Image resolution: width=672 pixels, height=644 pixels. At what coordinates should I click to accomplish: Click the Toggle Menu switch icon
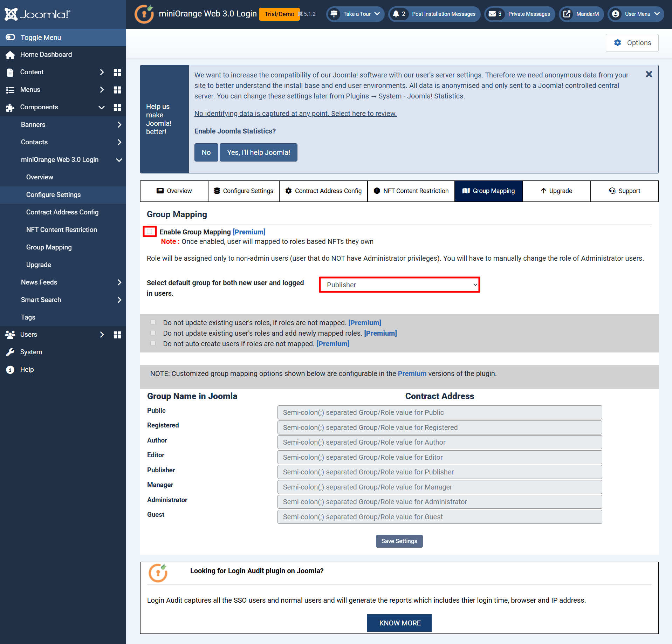pyautogui.click(x=11, y=37)
